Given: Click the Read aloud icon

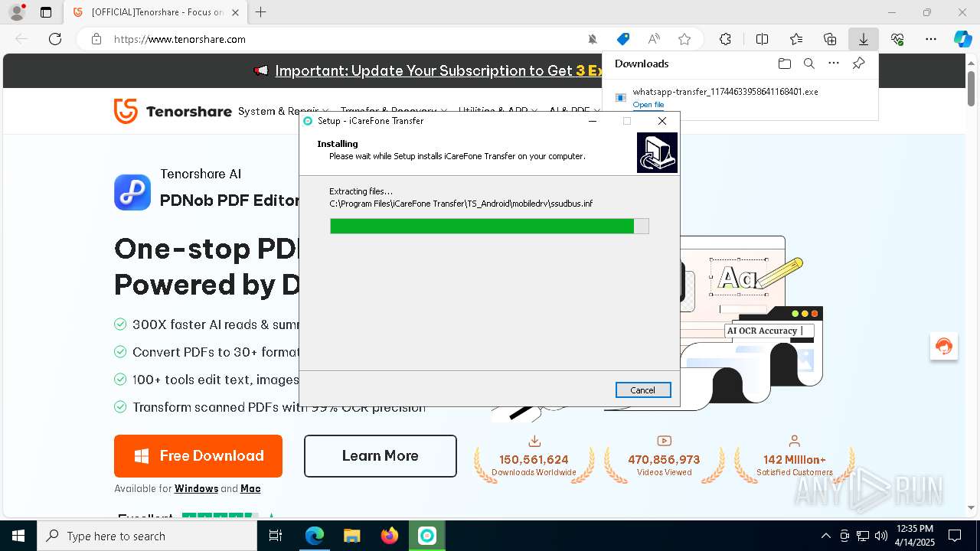Looking at the screenshot, I should click(x=654, y=39).
